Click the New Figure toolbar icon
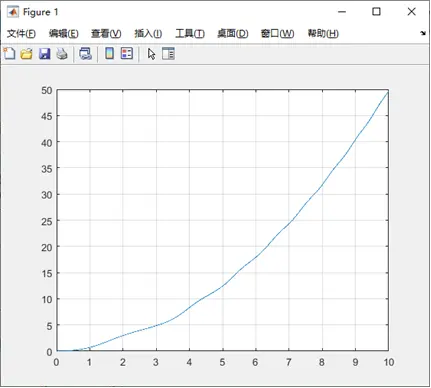431x388 pixels. coord(9,54)
